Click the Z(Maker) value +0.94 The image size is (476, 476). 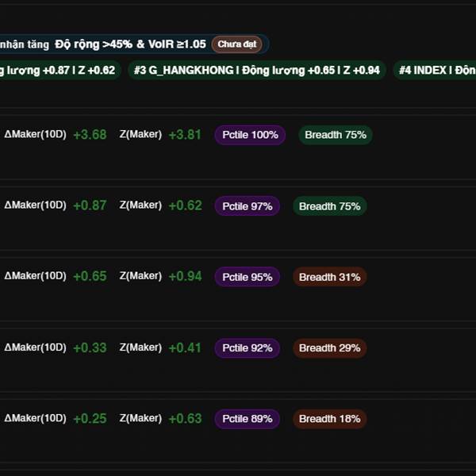(185, 276)
